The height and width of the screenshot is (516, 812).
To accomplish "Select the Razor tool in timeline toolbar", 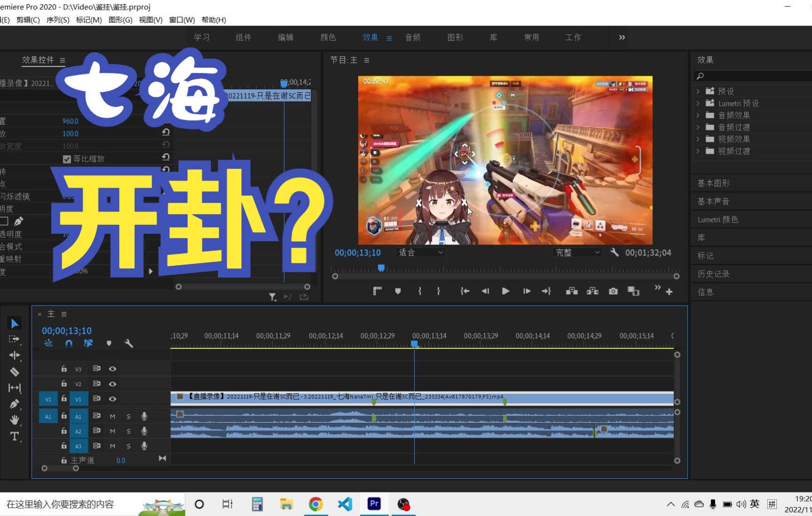I will (x=15, y=372).
